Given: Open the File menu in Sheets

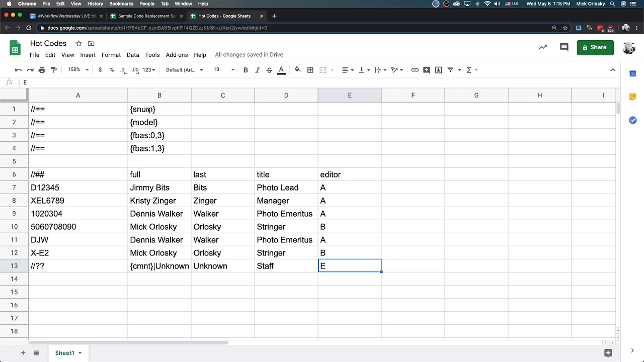Looking at the screenshot, I should [34, 55].
